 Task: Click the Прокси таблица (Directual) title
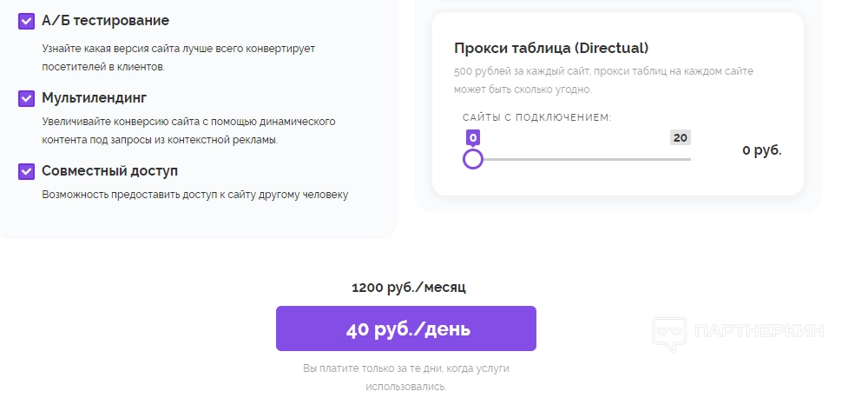(x=551, y=48)
